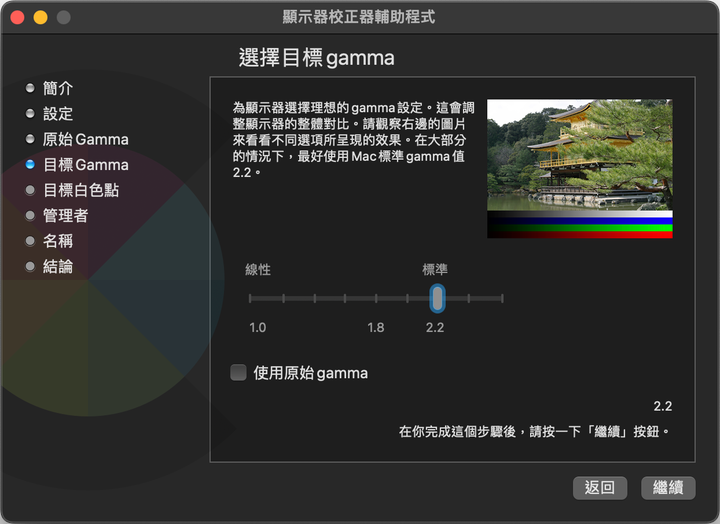The image size is (720, 524).
Task: Click the blue bullet beside 目標 Gamma
Action: [30, 164]
